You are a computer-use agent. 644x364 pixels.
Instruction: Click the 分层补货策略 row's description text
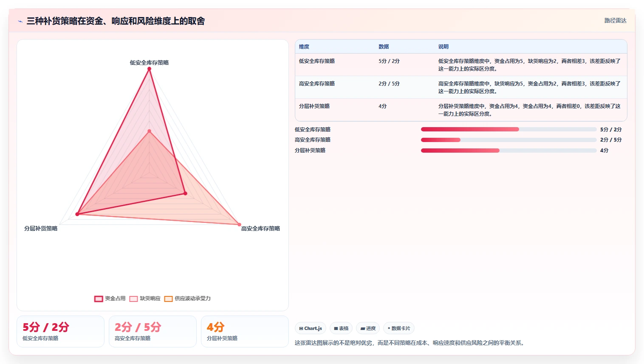tap(529, 110)
